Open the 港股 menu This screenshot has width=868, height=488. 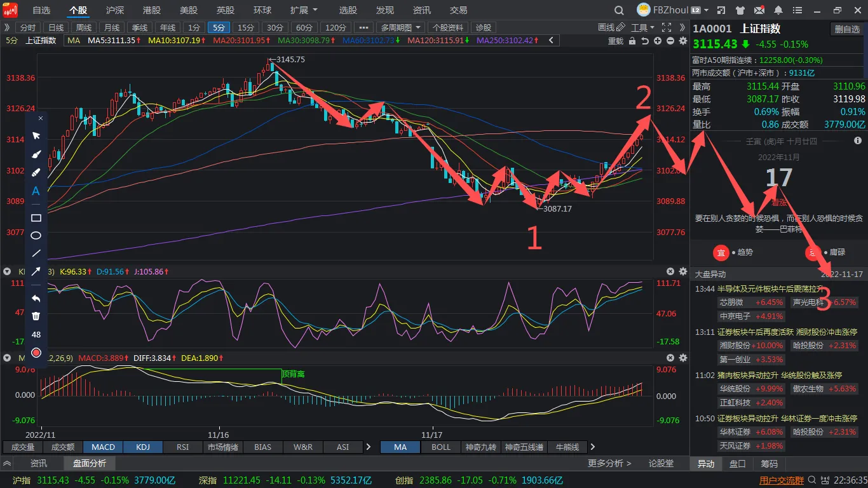coord(152,10)
